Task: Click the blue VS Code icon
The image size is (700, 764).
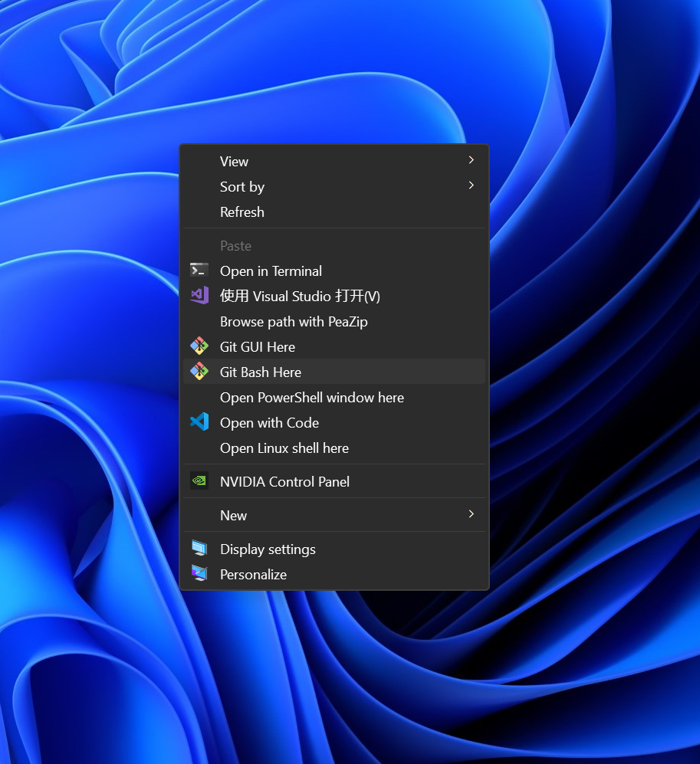Action: (x=199, y=422)
